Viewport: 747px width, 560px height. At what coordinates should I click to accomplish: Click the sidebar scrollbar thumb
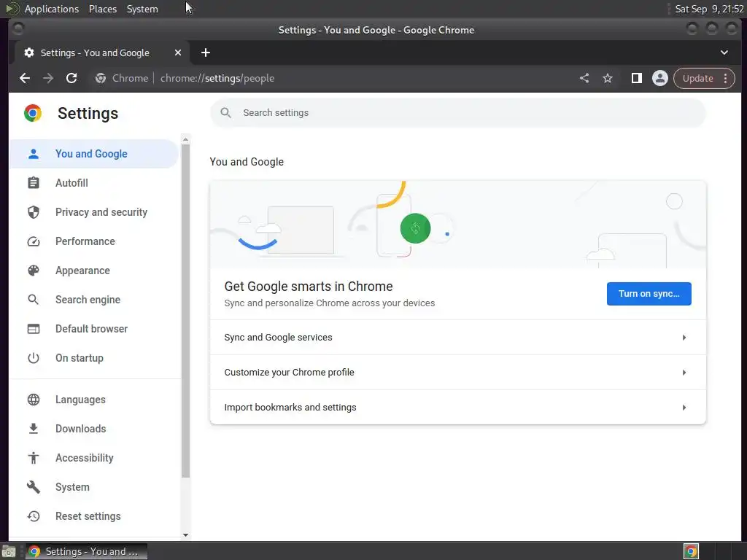186,311
